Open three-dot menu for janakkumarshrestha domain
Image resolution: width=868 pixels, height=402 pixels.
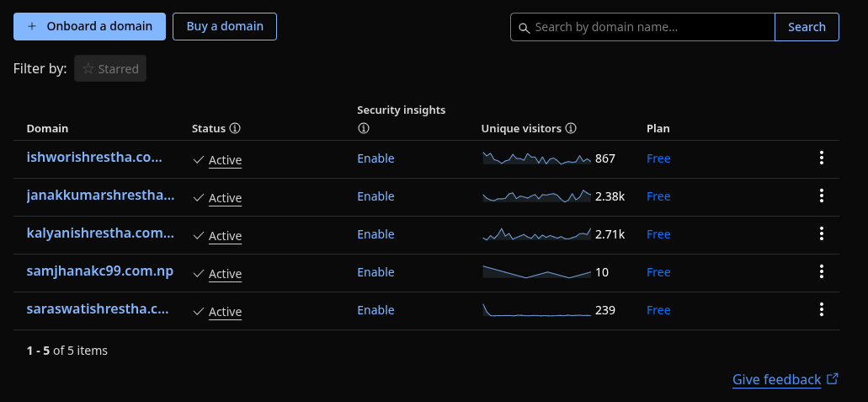tap(821, 196)
